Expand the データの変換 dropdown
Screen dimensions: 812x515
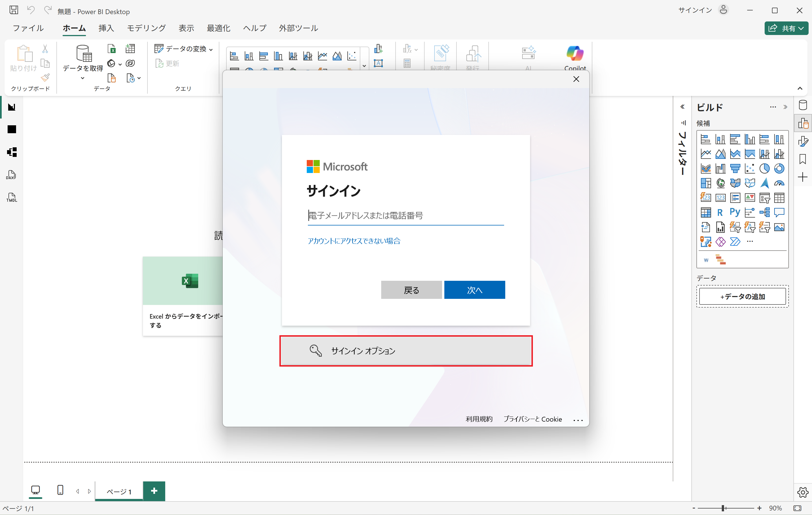211,50
